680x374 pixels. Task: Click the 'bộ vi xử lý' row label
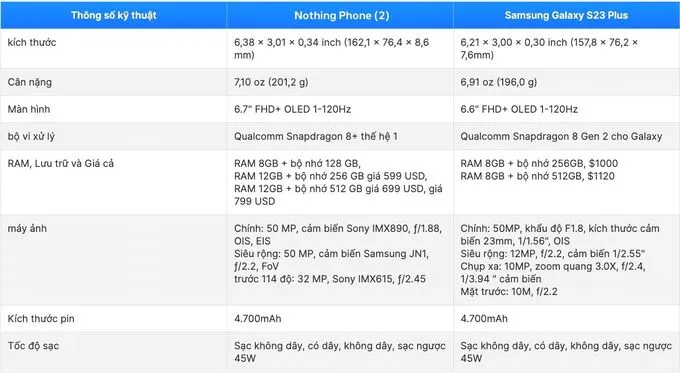(x=31, y=136)
